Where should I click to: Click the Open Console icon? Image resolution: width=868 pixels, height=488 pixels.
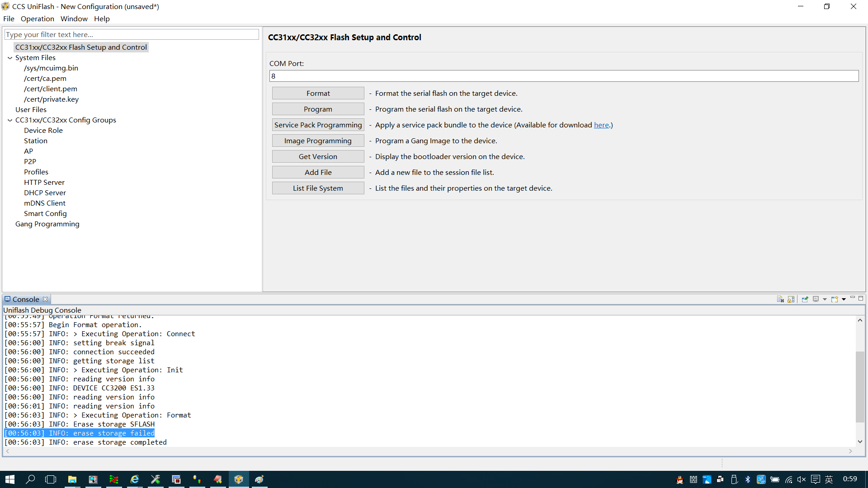click(x=835, y=299)
